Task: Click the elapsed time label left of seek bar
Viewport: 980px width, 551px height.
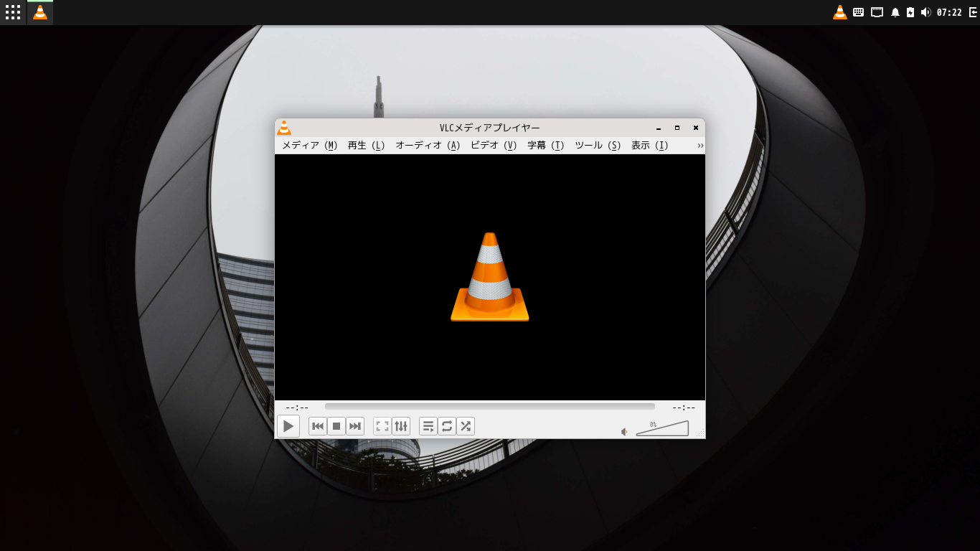Action: coord(297,408)
